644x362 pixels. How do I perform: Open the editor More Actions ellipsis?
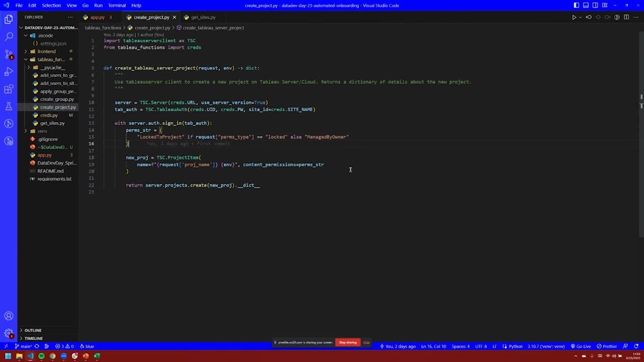point(635,17)
